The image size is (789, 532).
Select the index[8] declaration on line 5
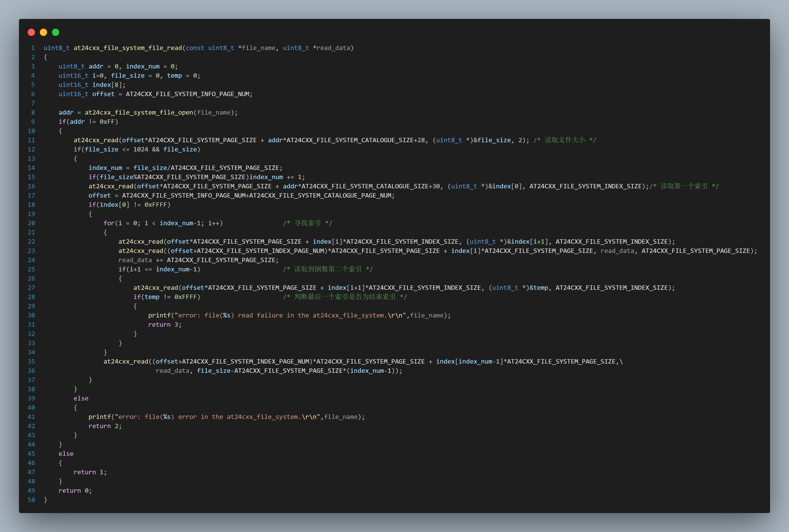109,85
